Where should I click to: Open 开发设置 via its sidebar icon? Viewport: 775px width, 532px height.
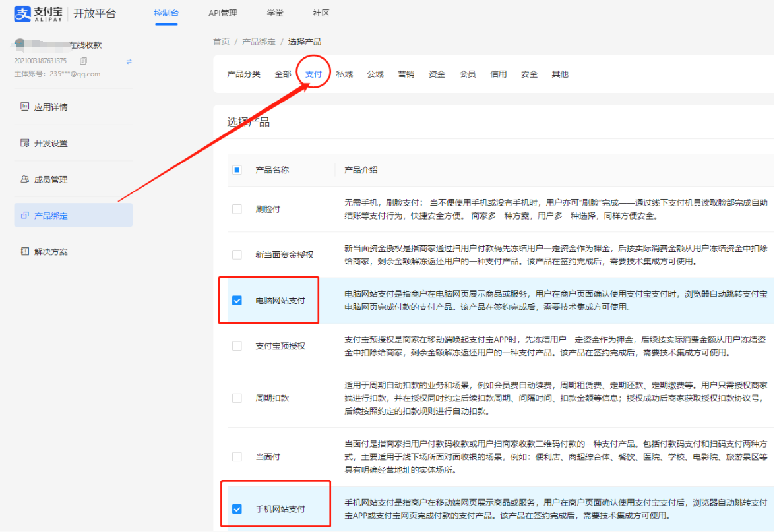(24, 143)
